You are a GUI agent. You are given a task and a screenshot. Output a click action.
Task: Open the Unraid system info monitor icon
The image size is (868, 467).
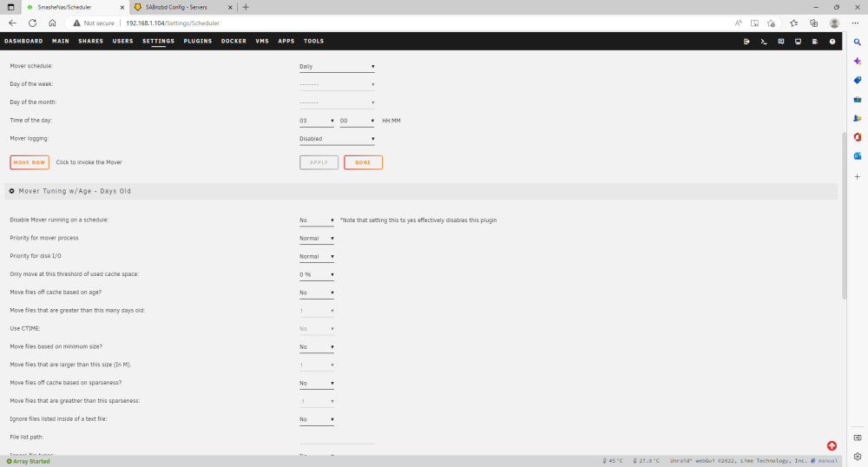click(798, 42)
